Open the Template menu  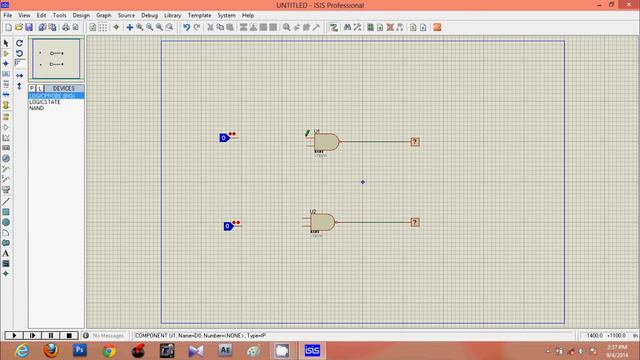pos(199,15)
